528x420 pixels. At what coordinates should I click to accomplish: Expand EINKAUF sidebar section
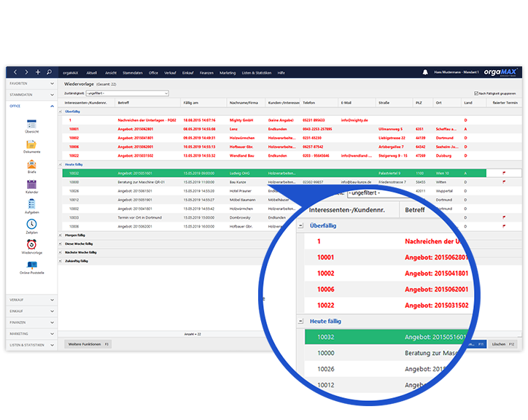click(31, 311)
